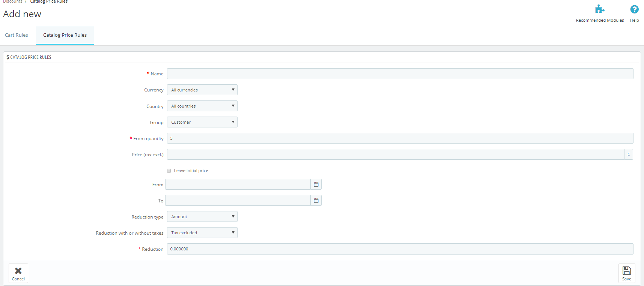Switch to the Cart Rules tab
The image size is (644, 286).
[17, 35]
